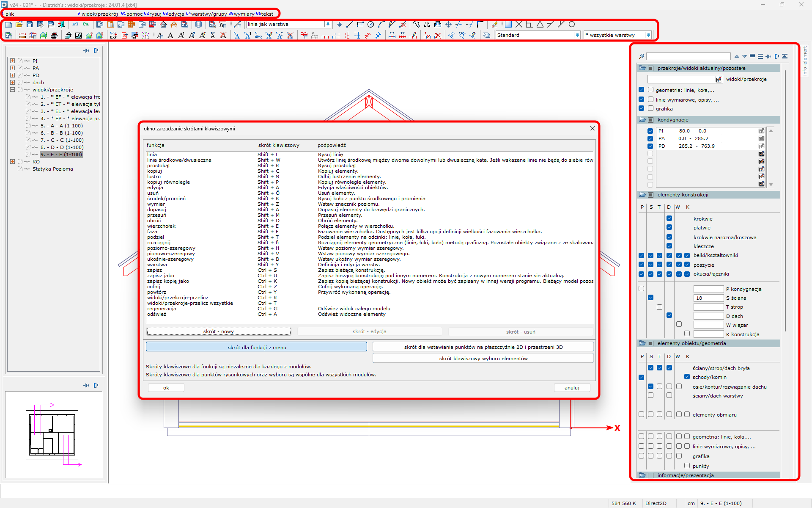Open the 'linia jak warstwa' dropdown
Screen dimensions: 812x508
327,25
